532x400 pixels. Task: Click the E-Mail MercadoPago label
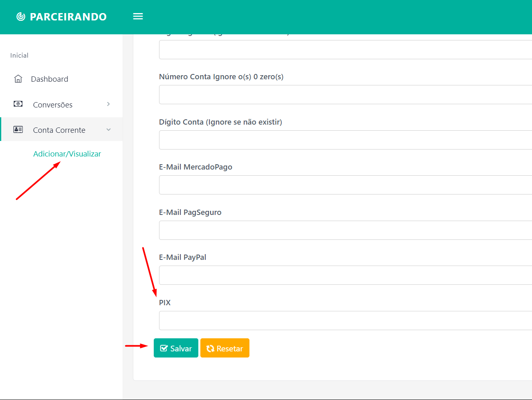coord(195,167)
